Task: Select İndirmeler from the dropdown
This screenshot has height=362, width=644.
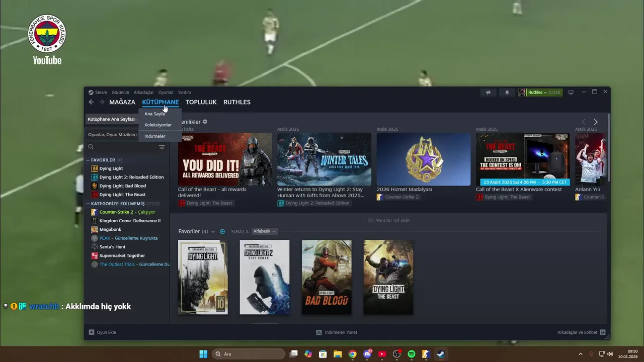Action: [154, 136]
